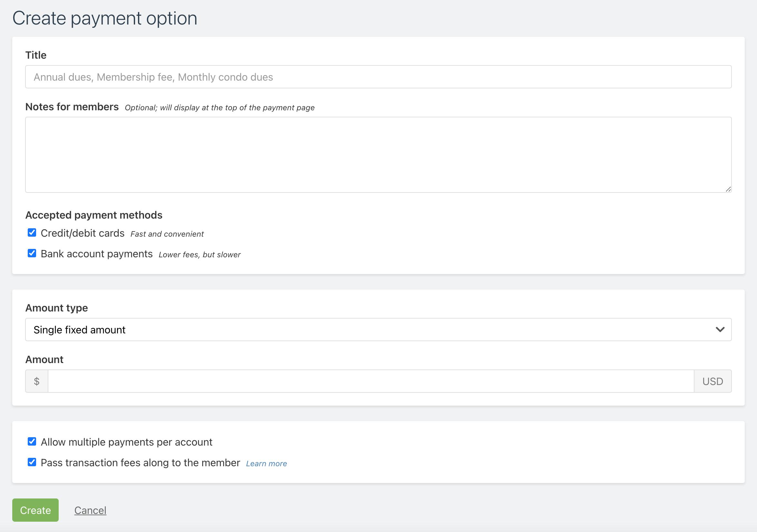Disable Bank account payments
Viewport: 757px width, 532px height.
[32, 253]
